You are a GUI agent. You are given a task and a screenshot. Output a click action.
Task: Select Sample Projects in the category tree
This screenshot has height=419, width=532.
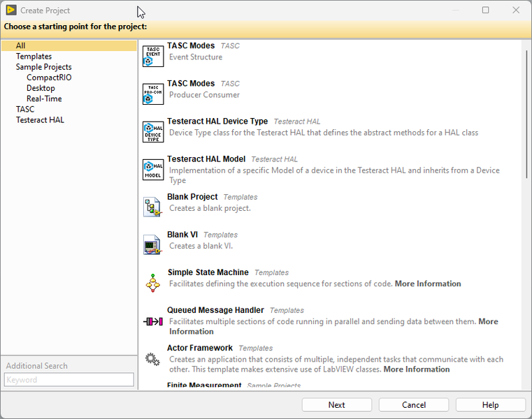[43, 67]
